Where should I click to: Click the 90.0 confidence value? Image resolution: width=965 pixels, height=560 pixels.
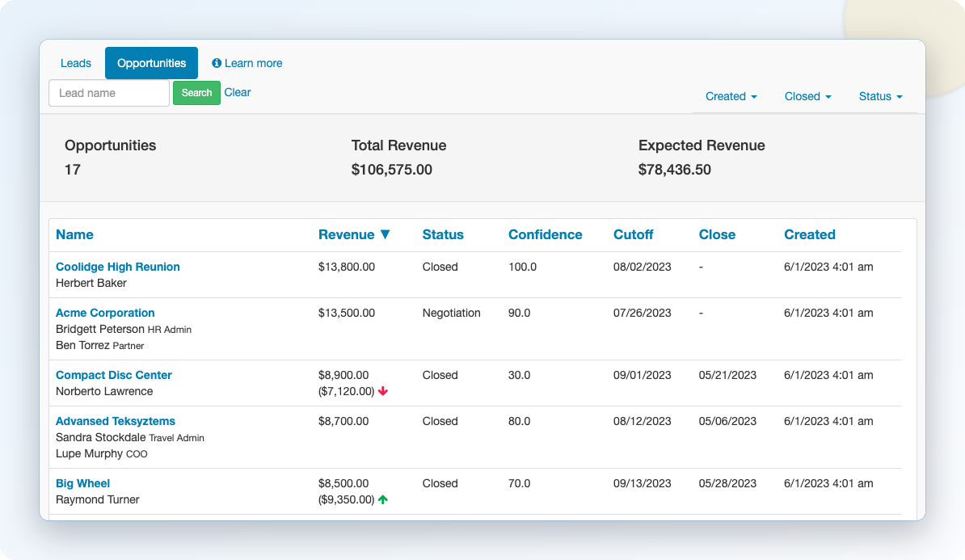click(x=520, y=313)
